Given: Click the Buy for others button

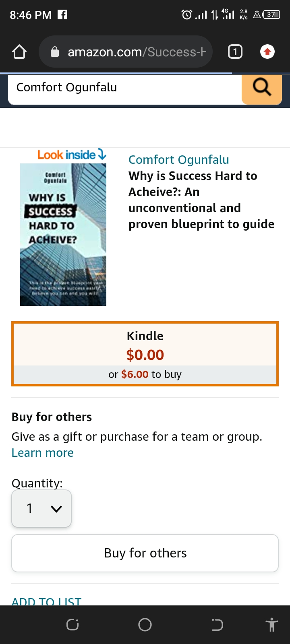Looking at the screenshot, I should coord(145,553).
